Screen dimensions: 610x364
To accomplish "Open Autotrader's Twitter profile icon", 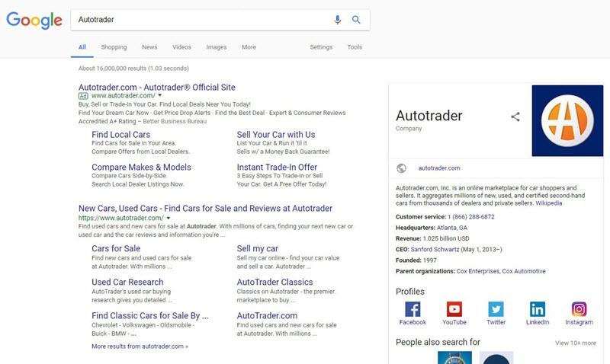I will coord(496,309).
